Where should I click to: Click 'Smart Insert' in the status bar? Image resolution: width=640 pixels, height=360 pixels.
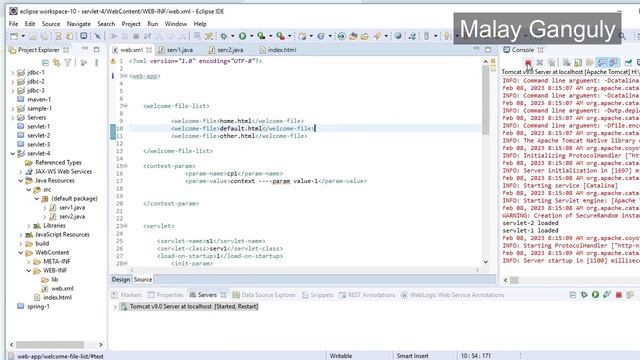pyautogui.click(x=412, y=356)
